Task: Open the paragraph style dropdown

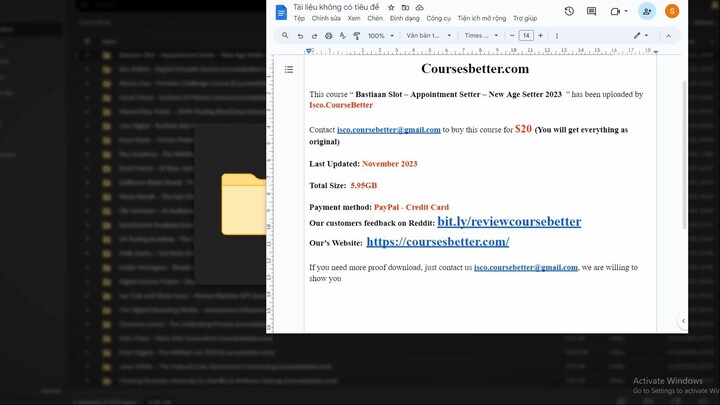Action: click(426, 36)
